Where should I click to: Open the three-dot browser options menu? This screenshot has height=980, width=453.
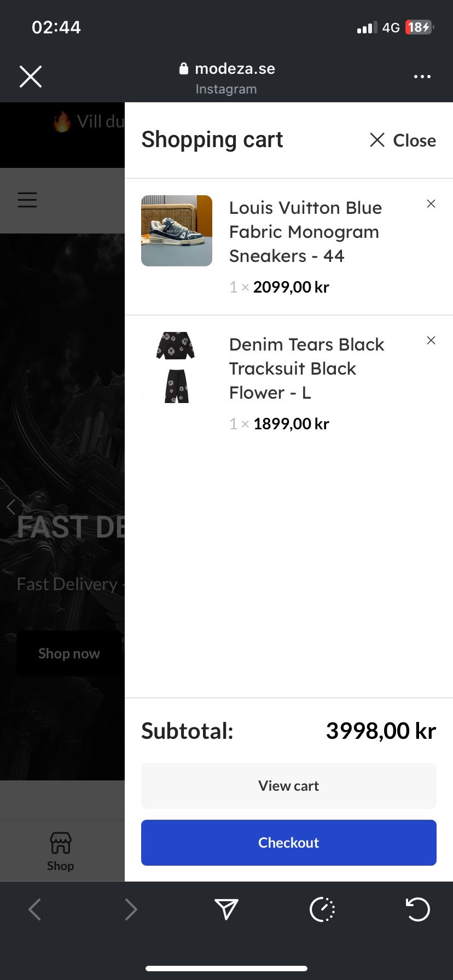(x=422, y=77)
